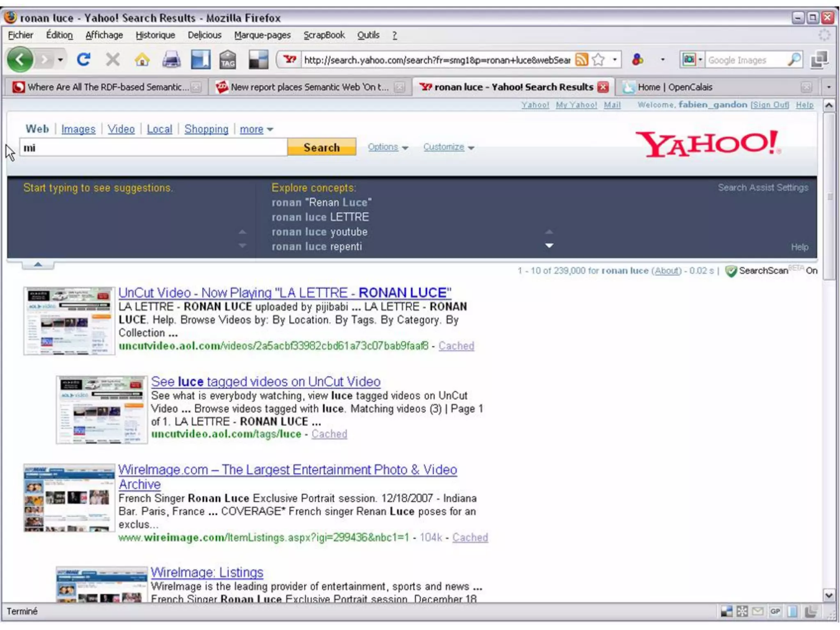Click the first UnCut Video result thumbnail
This screenshot has height=630, width=840.
click(x=69, y=321)
